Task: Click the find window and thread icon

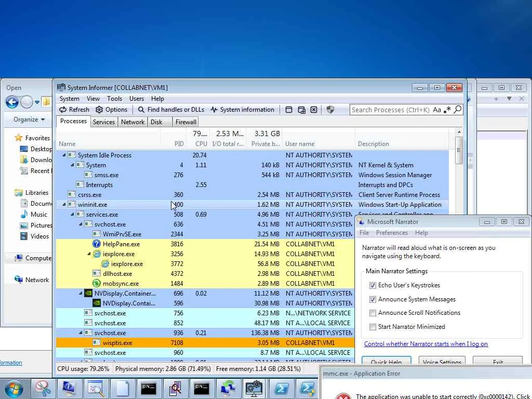Action: (x=301, y=110)
